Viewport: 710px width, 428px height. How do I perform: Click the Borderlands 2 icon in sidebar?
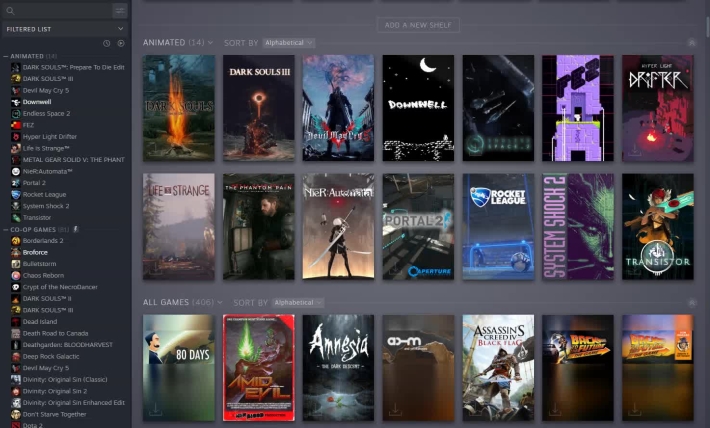click(x=15, y=241)
